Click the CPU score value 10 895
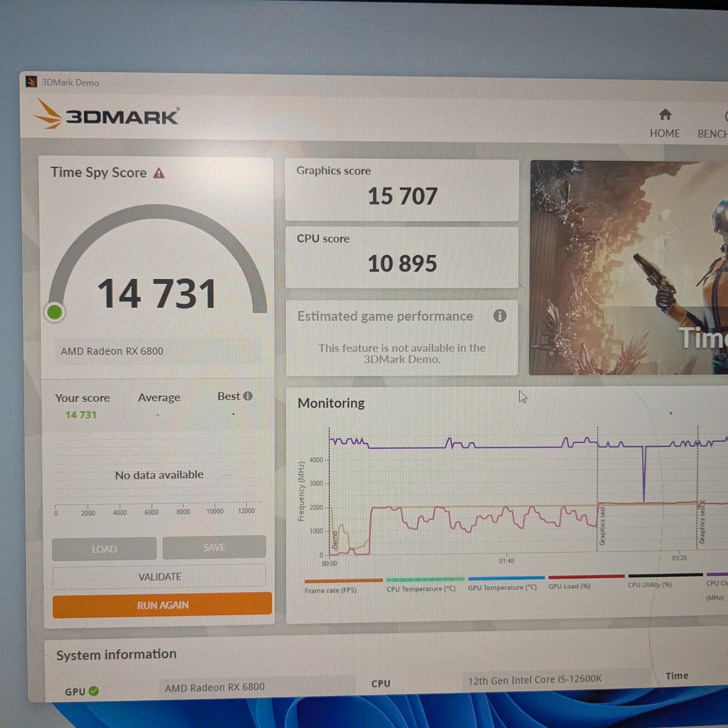Viewport: 728px width, 728px height. 402,263
